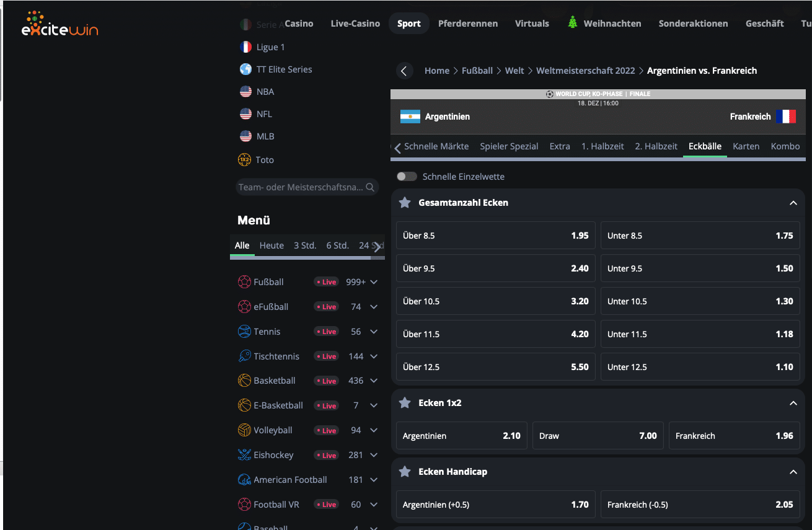Select the NBA league icon
This screenshot has width=812, height=530.
click(245, 92)
